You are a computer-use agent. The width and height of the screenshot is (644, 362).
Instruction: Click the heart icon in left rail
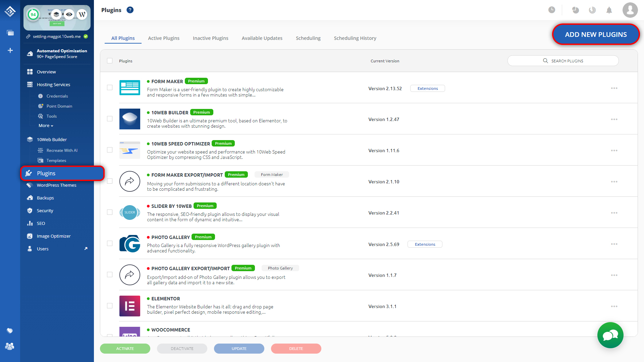10,331
